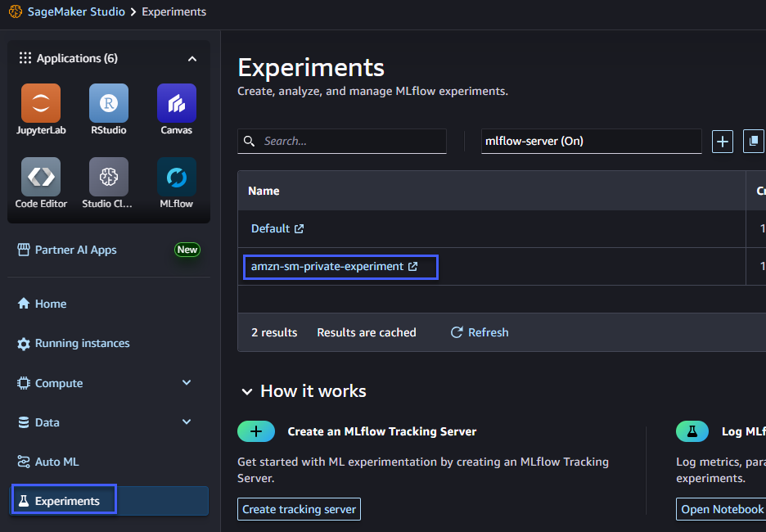Go to Home in the sidebar

(x=50, y=304)
